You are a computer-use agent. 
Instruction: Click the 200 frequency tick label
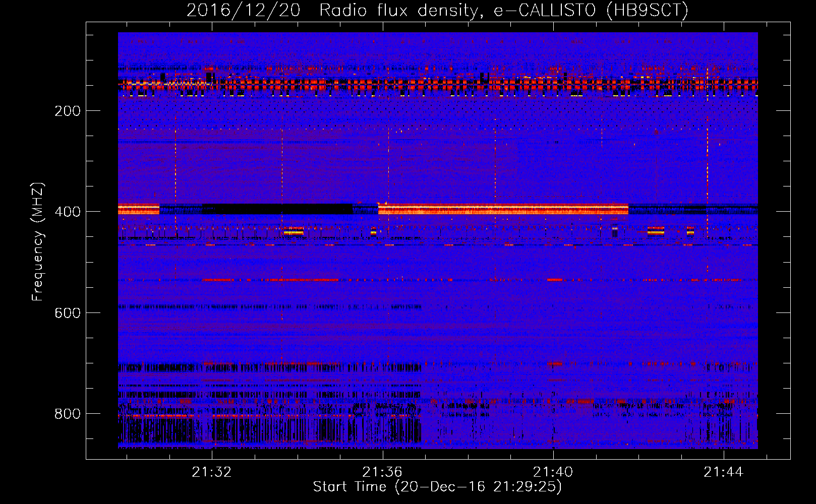coord(68,111)
